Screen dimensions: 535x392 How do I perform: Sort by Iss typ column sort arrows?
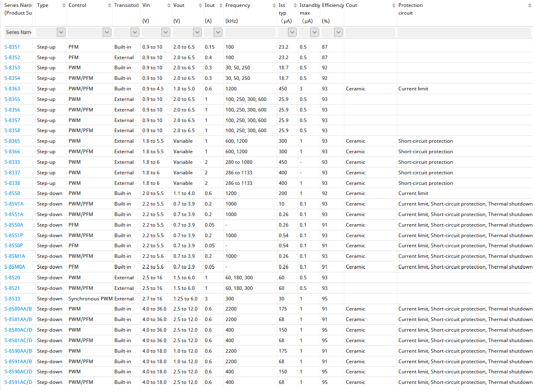295,5
